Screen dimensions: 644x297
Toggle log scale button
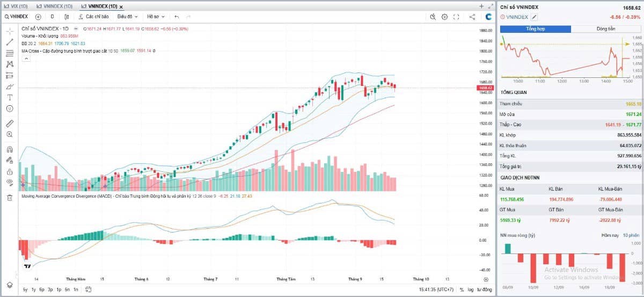pyautogui.click(x=471, y=289)
